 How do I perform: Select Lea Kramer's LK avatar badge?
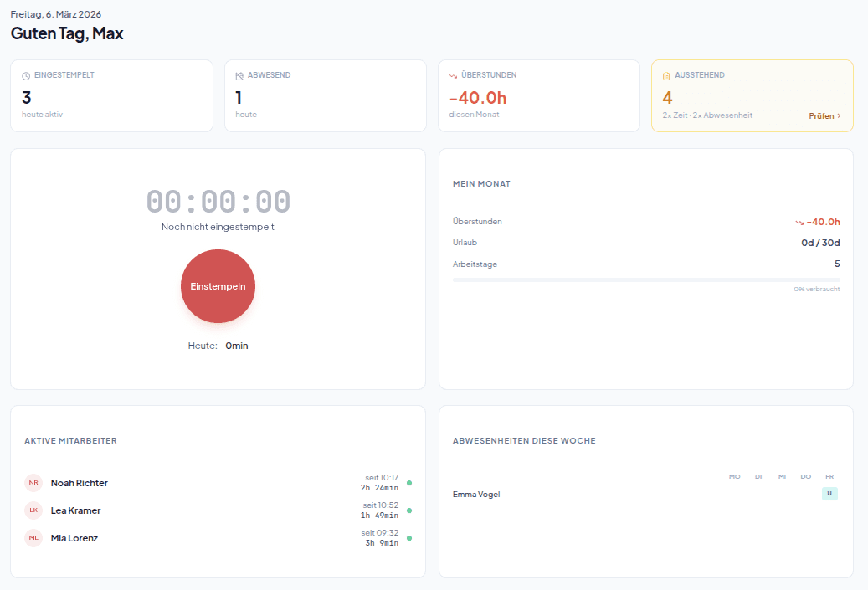33,510
